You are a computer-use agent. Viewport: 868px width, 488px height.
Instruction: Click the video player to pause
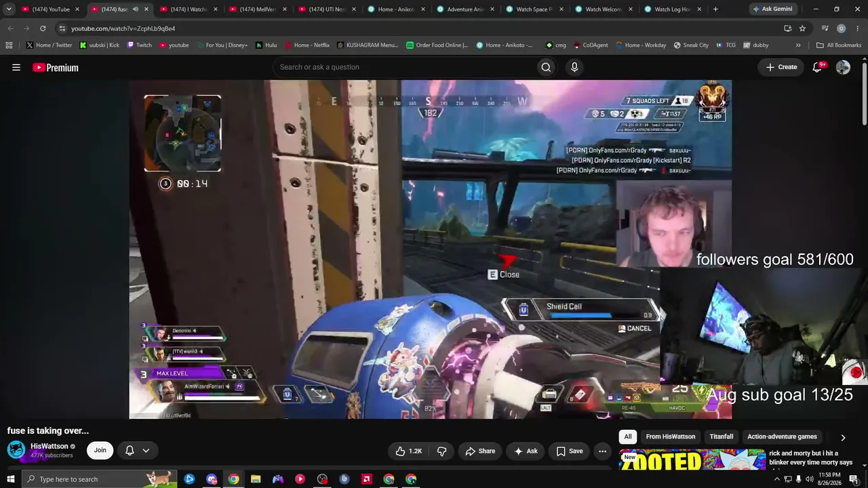(431, 249)
